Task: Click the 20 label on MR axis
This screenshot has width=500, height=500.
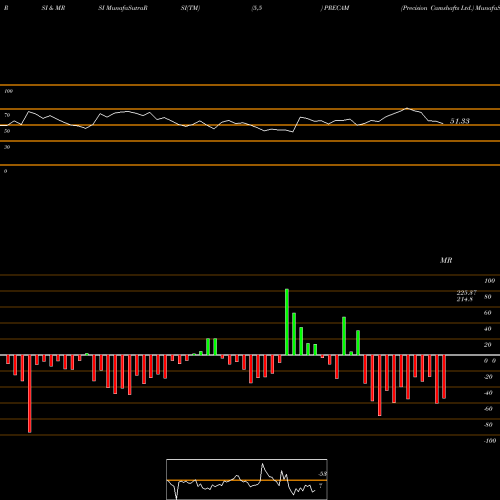Action: [x=487, y=345]
